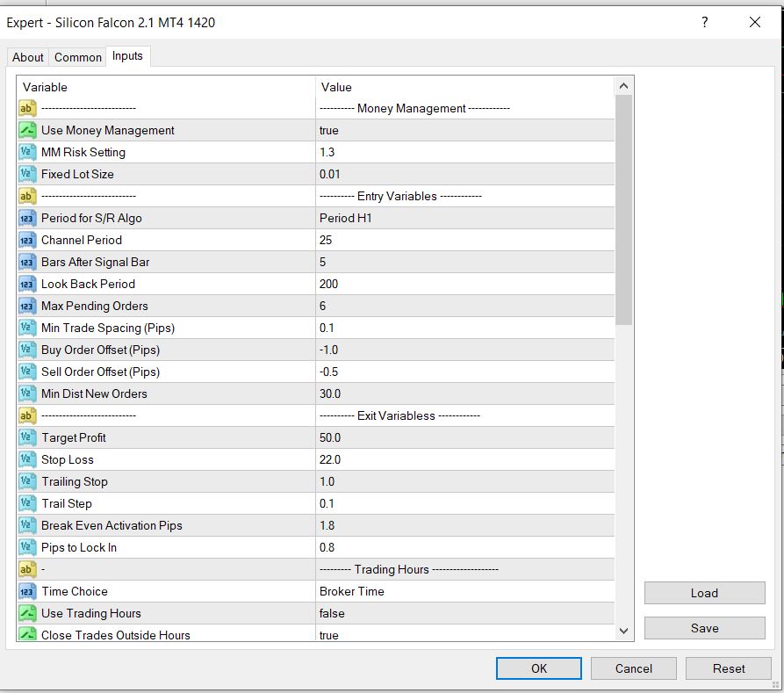This screenshot has width=784, height=693.
Task: Switch to the Common tab
Action: [77, 57]
